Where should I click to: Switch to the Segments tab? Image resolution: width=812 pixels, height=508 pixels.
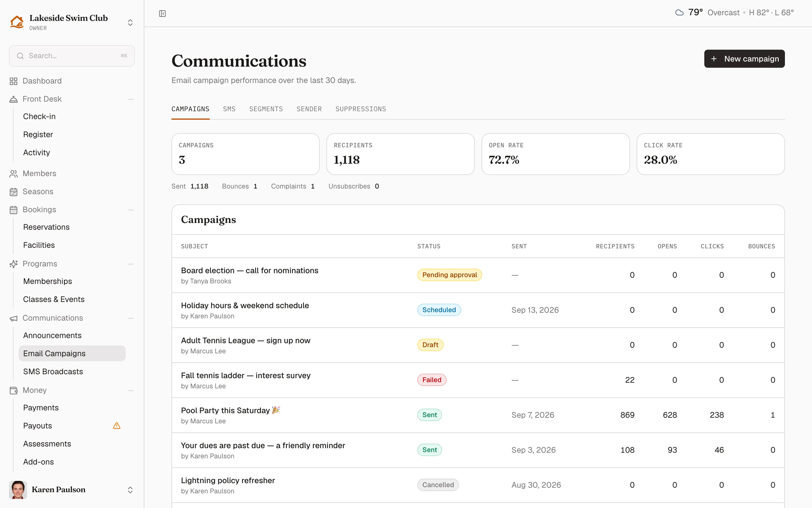tap(266, 109)
